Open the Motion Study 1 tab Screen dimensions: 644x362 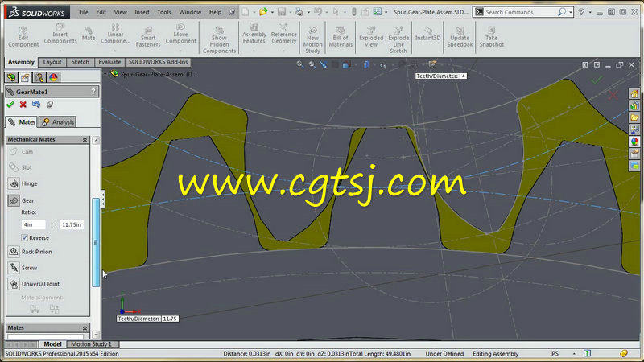click(91, 344)
